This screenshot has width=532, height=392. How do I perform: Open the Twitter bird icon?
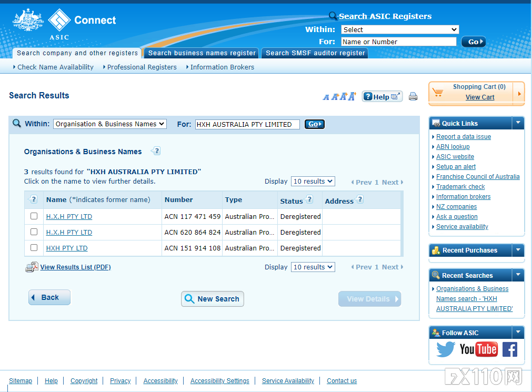445,349
